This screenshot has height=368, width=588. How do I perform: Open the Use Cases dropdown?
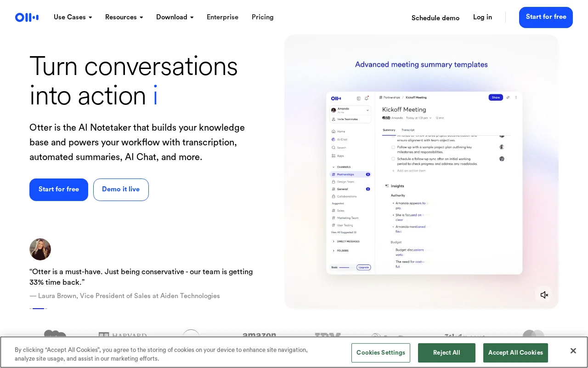tap(73, 17)
